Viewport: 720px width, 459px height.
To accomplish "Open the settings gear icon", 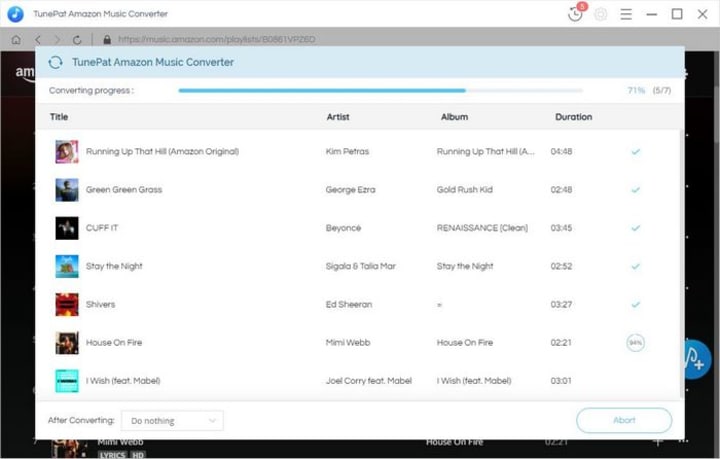I will click(x=601, y=14).
